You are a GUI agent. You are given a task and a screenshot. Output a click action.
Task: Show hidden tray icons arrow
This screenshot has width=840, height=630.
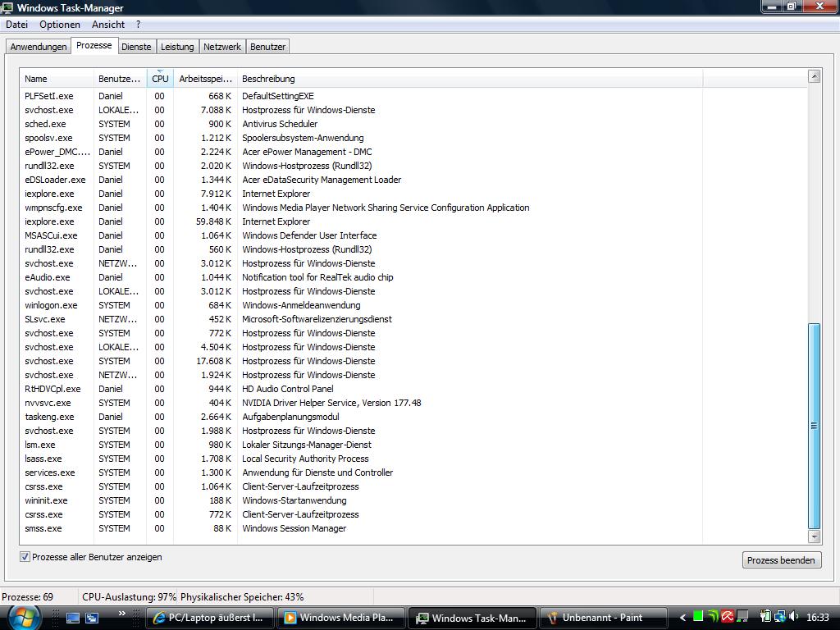click(x=682, y=618)
